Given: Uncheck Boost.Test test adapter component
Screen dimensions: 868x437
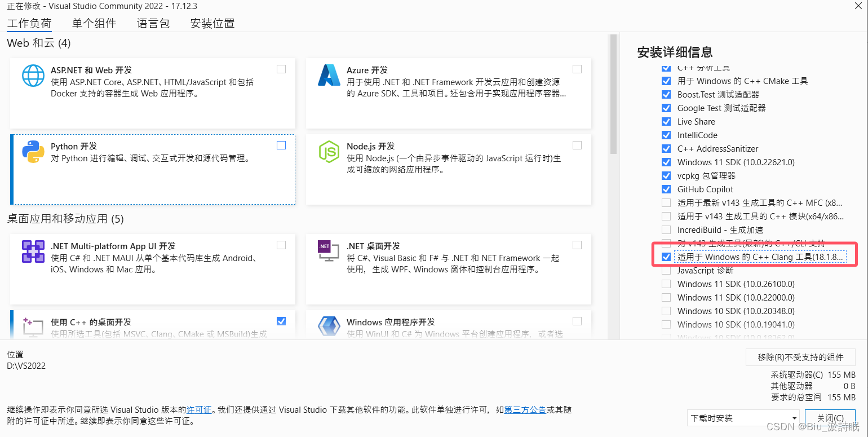Looking at the screenshot, I should 666,95.
